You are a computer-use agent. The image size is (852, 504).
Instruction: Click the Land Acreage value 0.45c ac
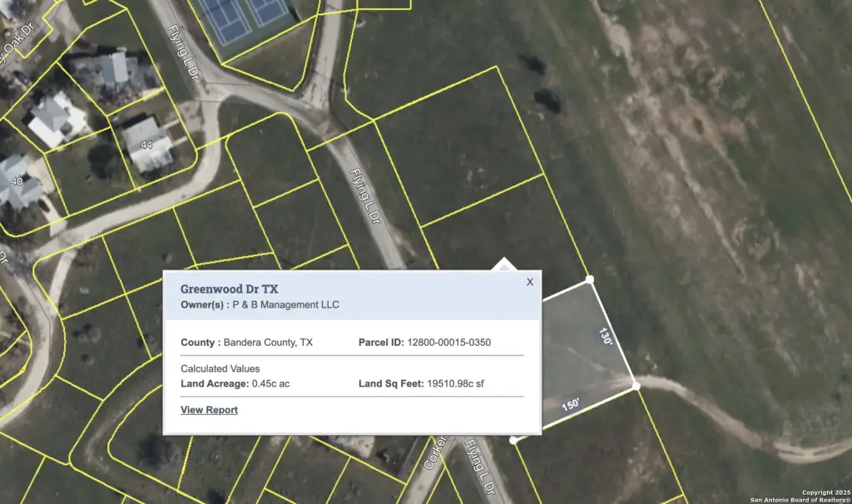tap(270, 383)
